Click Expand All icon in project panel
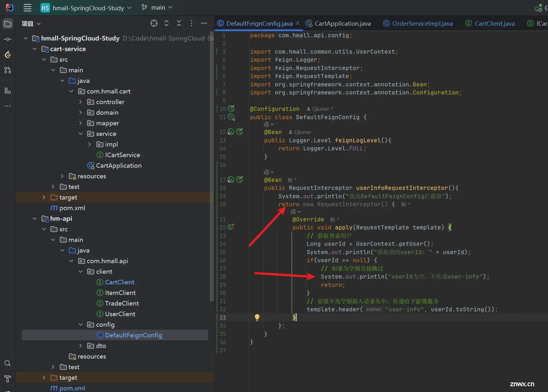548x392 pixels. coord(166,23)
